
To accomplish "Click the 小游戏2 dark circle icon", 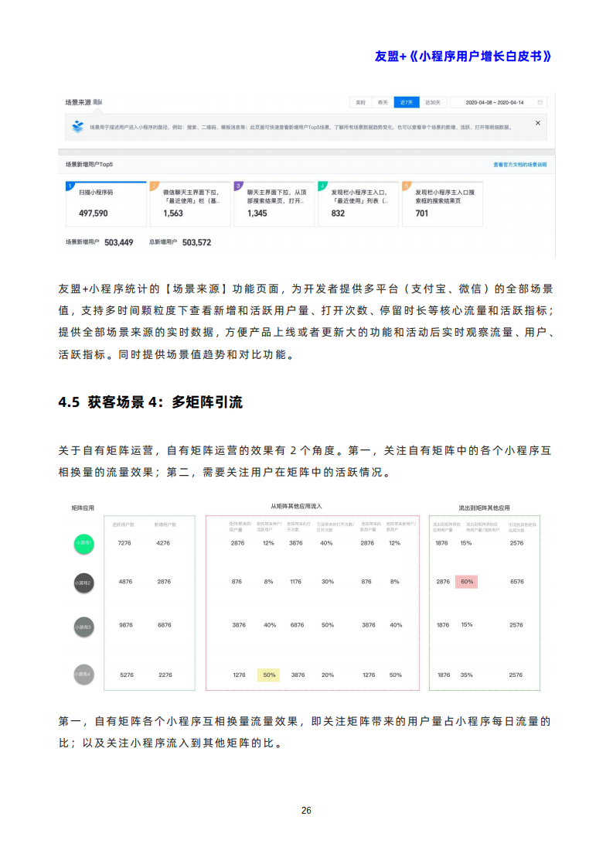I will pyautogui.click(x=83, y=583).
